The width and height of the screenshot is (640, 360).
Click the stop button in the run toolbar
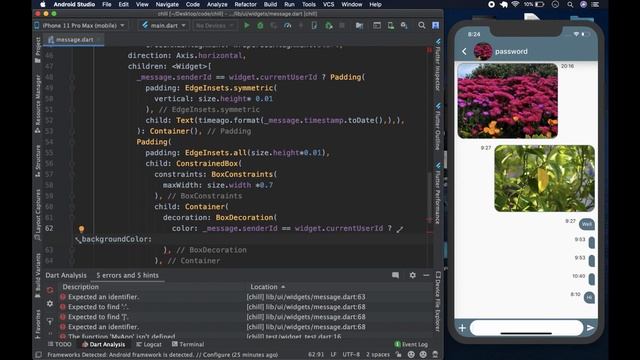(x=342, y=25)
